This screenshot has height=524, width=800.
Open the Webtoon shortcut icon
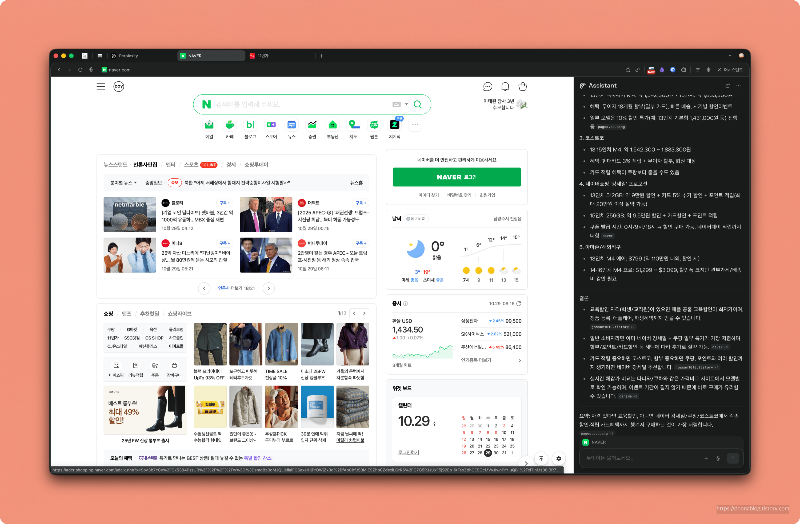374,125
